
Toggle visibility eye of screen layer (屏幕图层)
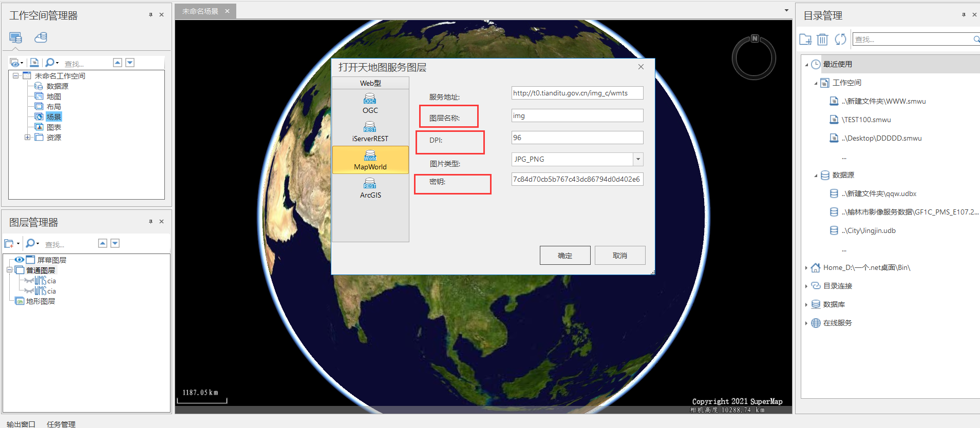(x=19, y=260)
